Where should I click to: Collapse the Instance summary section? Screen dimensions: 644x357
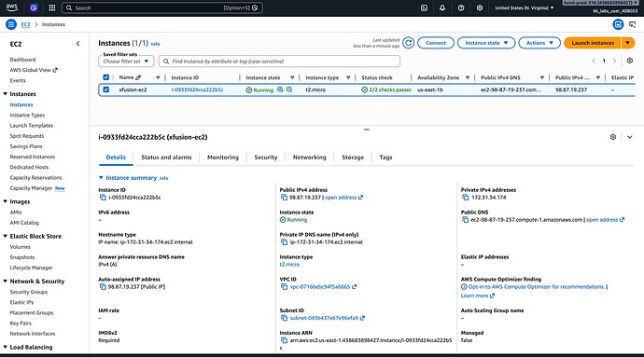[101, 178]
